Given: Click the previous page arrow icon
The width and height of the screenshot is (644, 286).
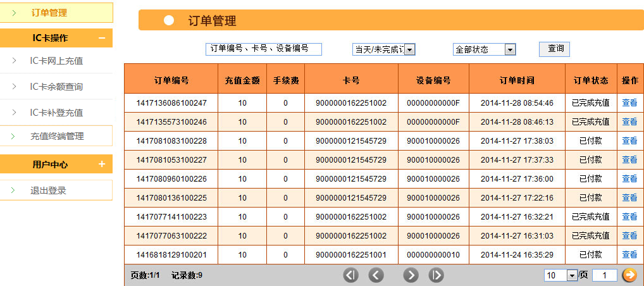Looking at the screenshot, I should click(x=376, y=275).
